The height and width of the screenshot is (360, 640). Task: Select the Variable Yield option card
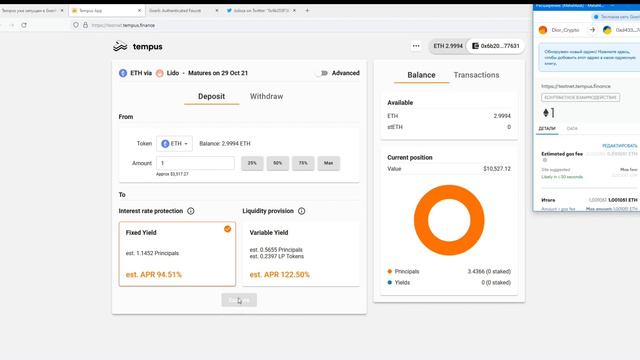301,254
